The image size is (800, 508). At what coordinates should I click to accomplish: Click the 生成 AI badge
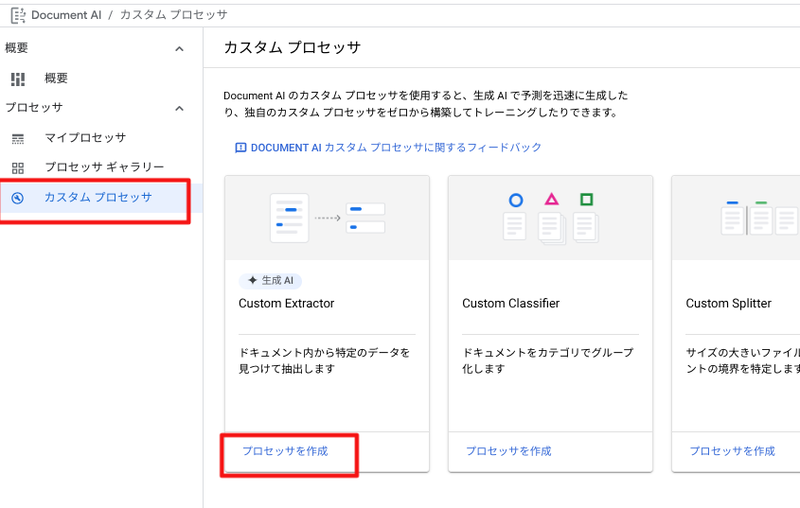[x=270, y=281]
